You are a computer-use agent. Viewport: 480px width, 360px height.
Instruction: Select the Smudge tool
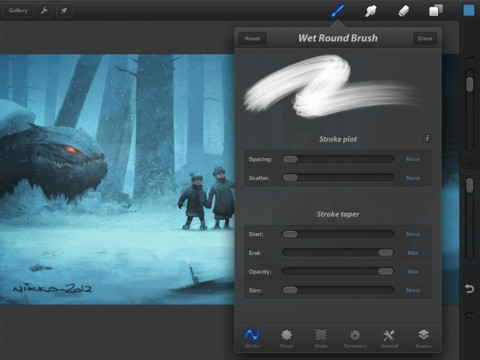[371, 11]
